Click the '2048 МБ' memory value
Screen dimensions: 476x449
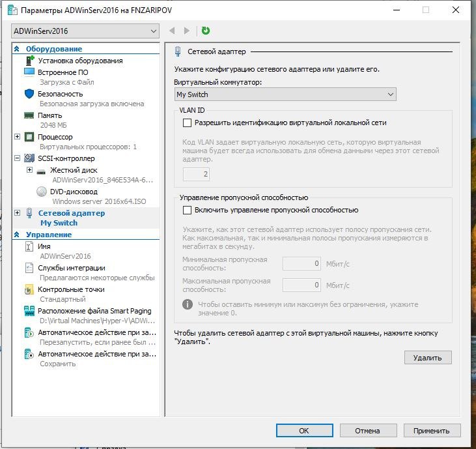click(53, 125)
